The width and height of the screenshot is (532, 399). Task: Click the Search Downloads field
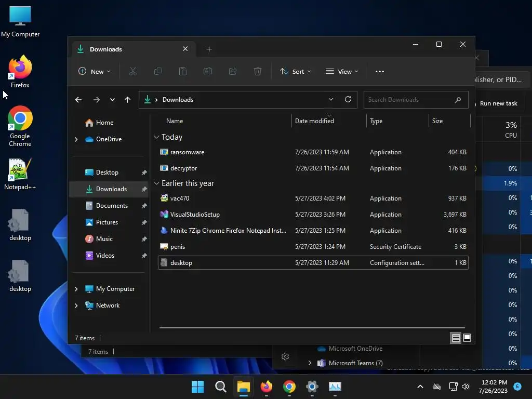pos(416,100)
